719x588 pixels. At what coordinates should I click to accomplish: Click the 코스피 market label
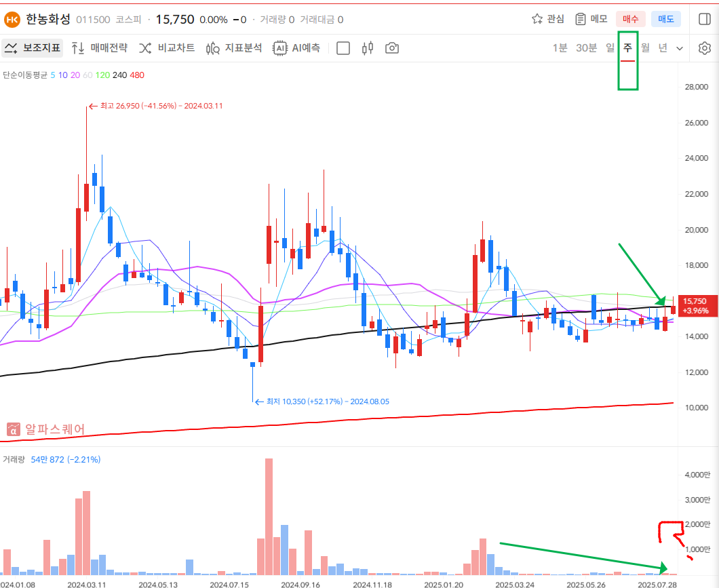(x=128, y=20)
